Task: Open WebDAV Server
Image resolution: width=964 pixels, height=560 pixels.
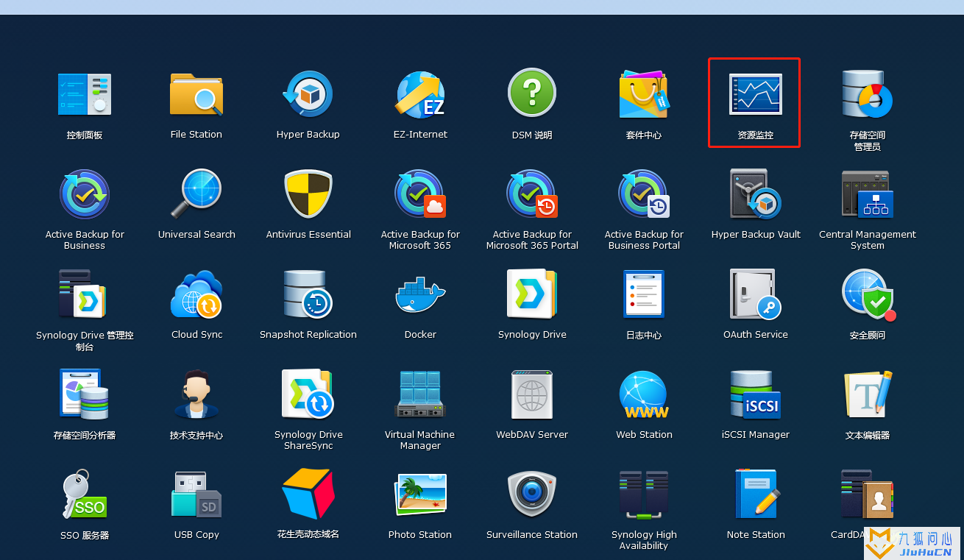Action: click(x=532, y=394)
